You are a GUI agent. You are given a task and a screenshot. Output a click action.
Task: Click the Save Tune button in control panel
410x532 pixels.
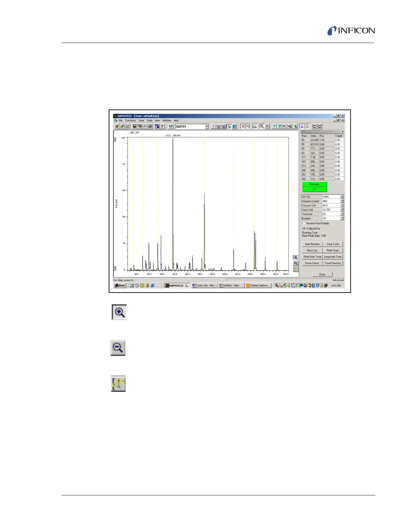[333, 244]
